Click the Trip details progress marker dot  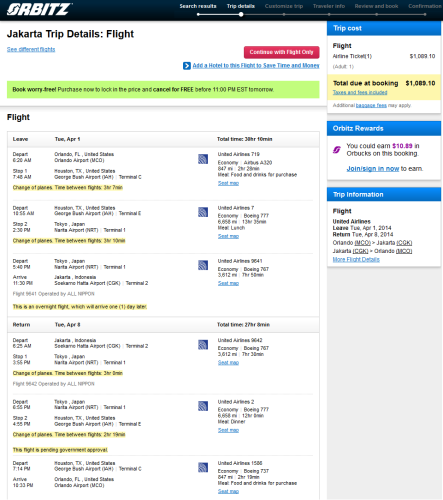(x=241, y=14)
